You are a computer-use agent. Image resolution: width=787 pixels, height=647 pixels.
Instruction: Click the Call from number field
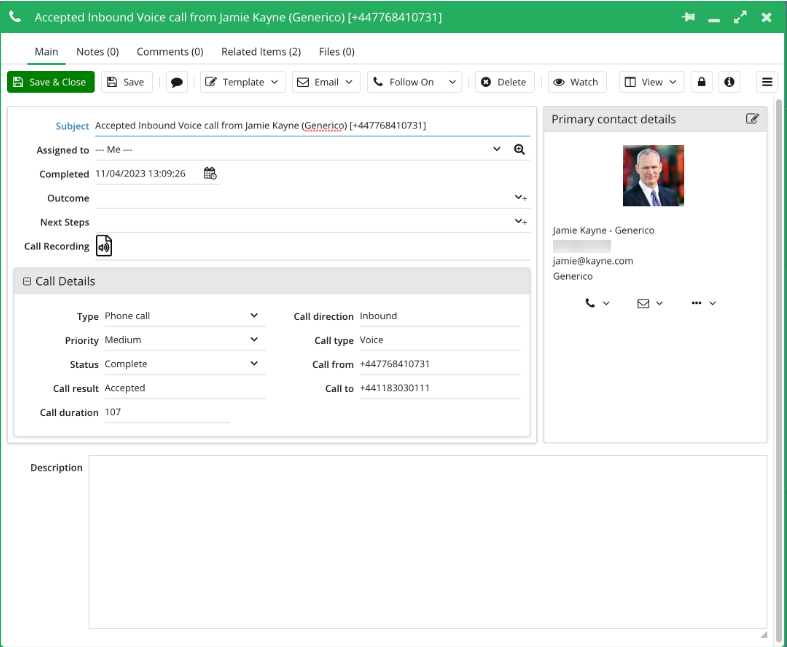pyautogui.click(x=440, y=364)
